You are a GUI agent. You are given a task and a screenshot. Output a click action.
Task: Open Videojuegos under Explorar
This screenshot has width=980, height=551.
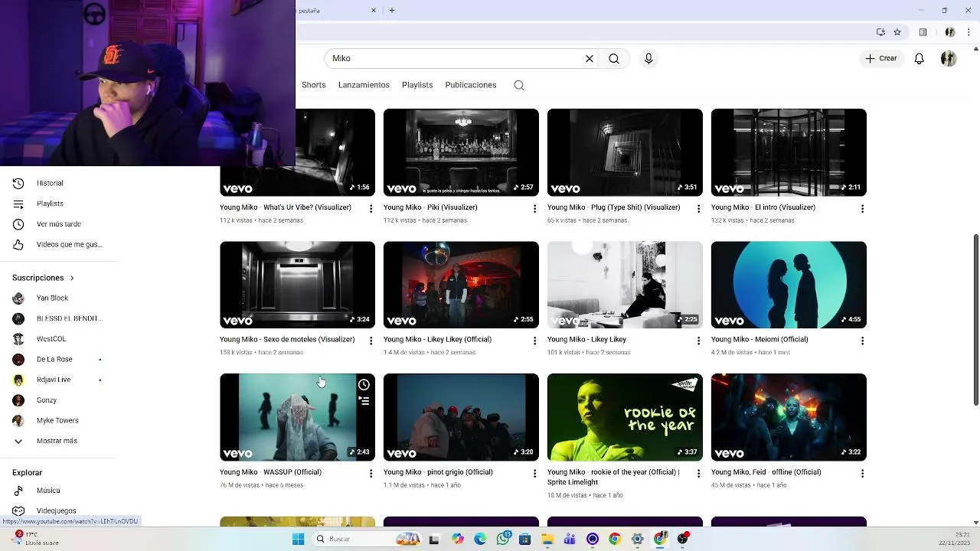point(57,510)
